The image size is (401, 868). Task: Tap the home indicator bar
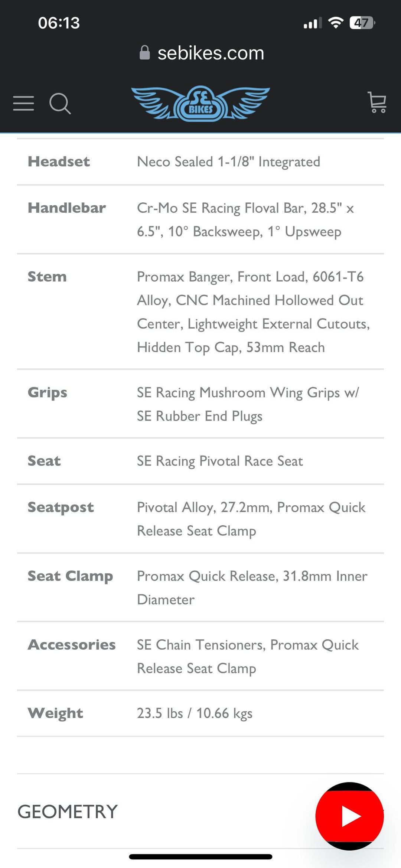(x=200, y=857)
